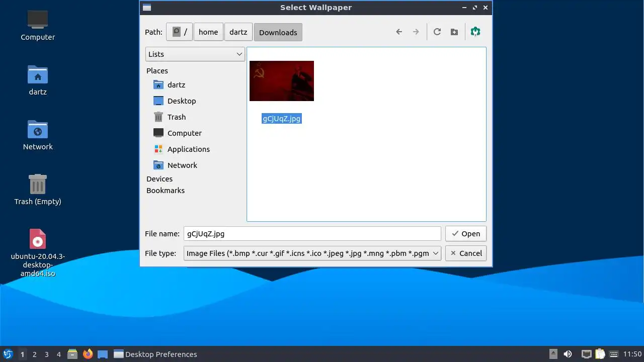
Task: Go back in folder history
Action: pos(399,32)
